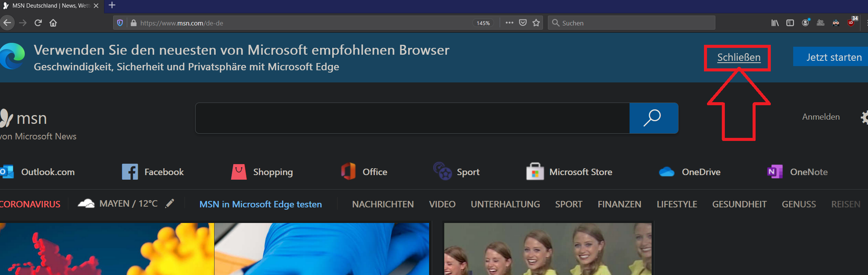The height and width of the screenshot is (275, 868).
Task: Click the msn butterfly logo
Action: 6,118
